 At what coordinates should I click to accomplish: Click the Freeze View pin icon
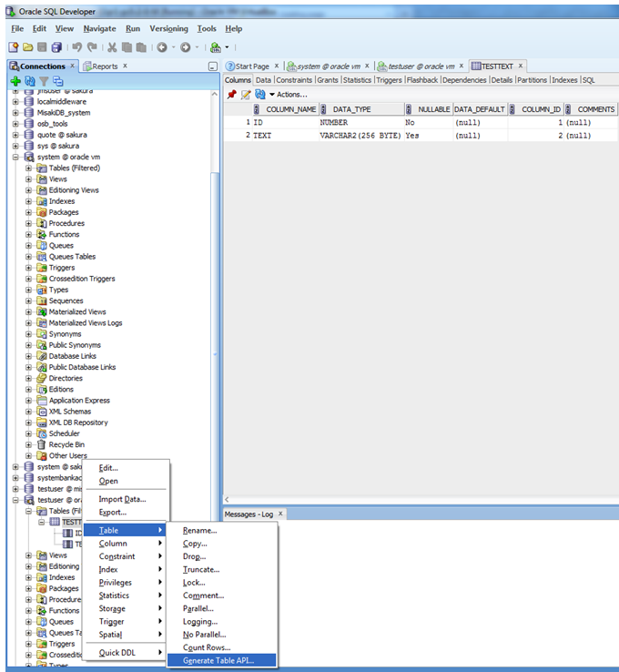coord(232,95)
